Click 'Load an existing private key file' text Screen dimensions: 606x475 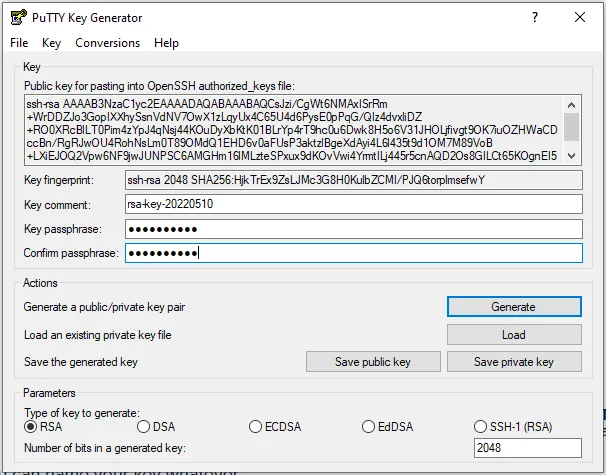click(97, 335)
